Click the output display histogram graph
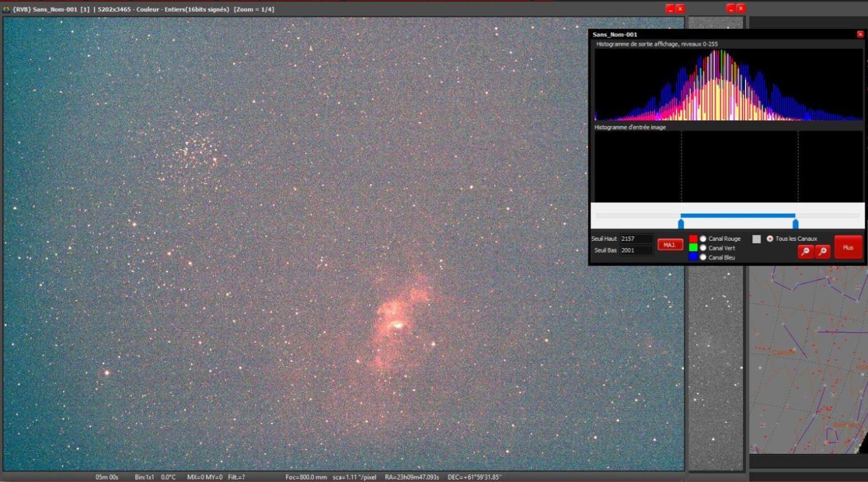 [x=729, y=85]
